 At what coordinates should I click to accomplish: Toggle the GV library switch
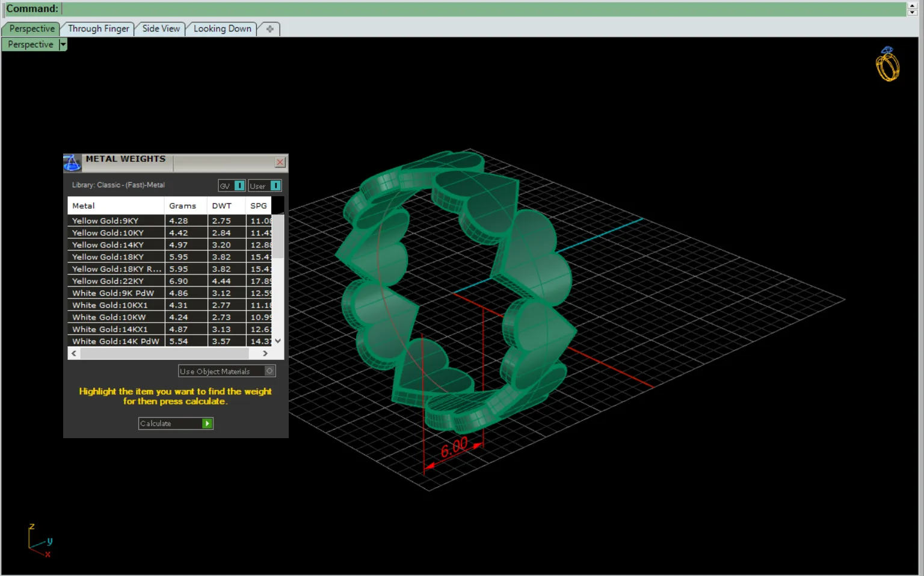[239, 185]
